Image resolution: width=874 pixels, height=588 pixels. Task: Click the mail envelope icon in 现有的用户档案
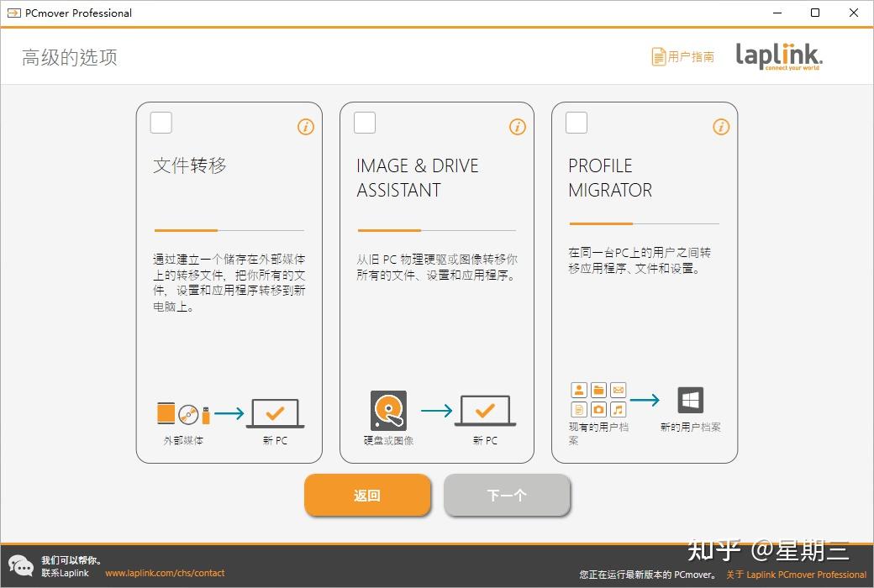click(x=619, y=390)
